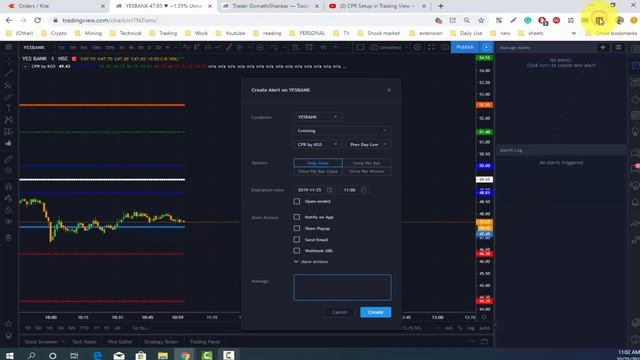Open the expiration date calendar icon
The image size is (640, 360).
point(329,190)
